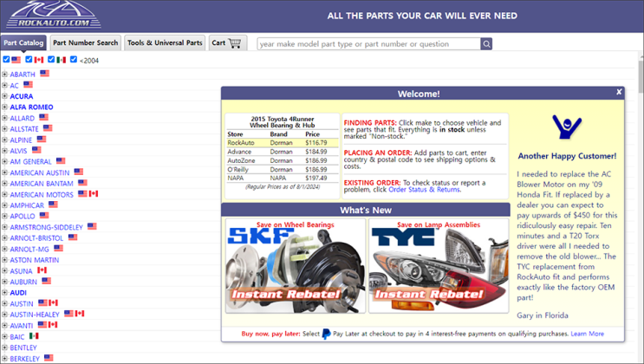
Task: Open the Part Catalog tab
Action: point(23,42)
